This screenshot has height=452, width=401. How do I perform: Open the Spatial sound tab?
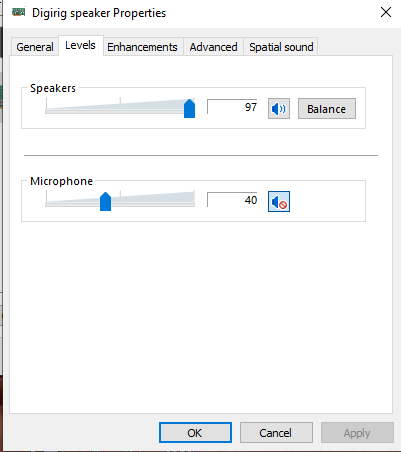point(281,47)
